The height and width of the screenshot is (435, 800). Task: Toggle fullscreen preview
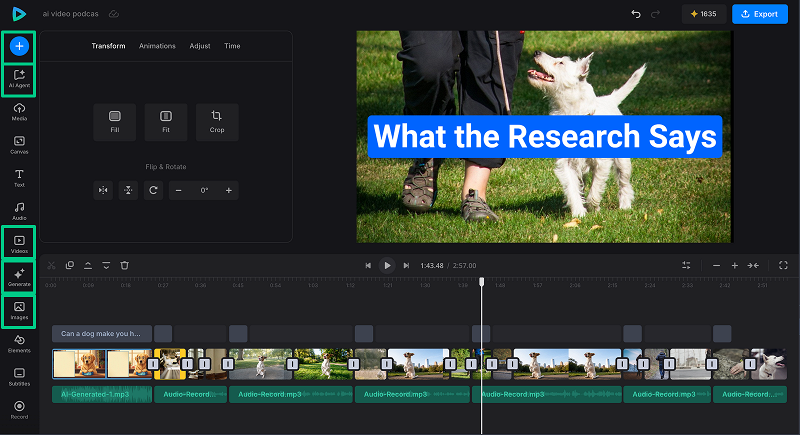point(783,265)
